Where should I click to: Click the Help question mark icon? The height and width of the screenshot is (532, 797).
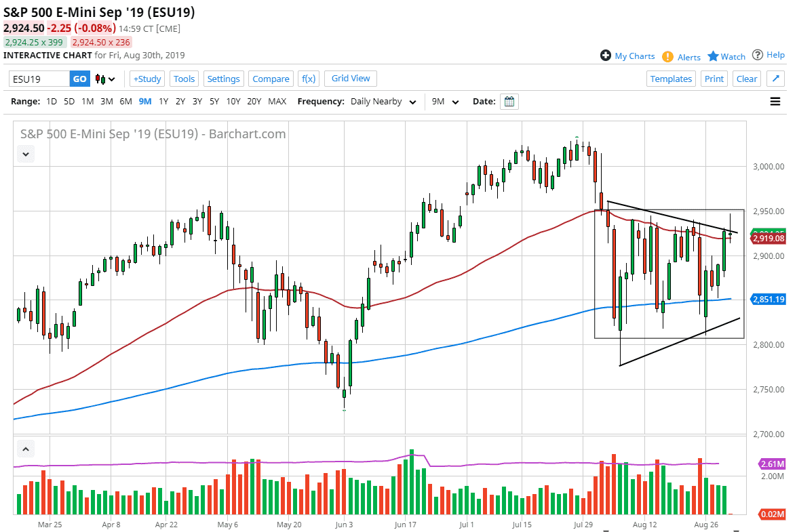(758, 56)
